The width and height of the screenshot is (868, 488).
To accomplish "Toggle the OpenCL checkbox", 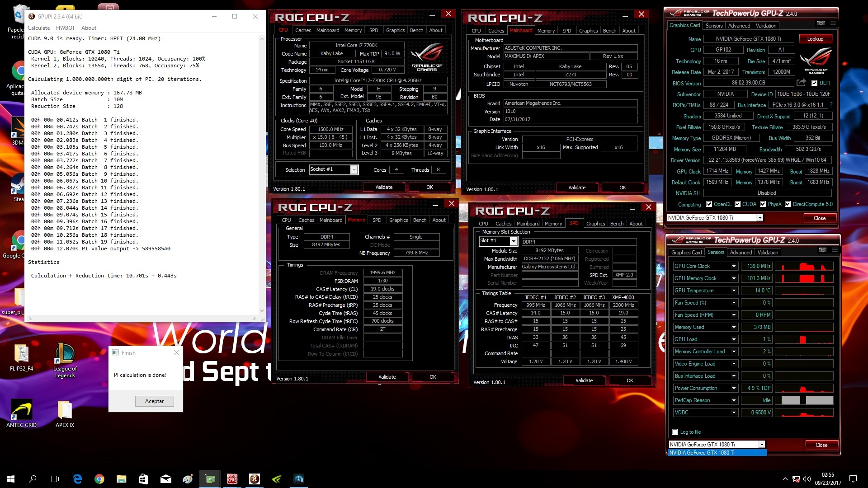I will click(709, 204).
